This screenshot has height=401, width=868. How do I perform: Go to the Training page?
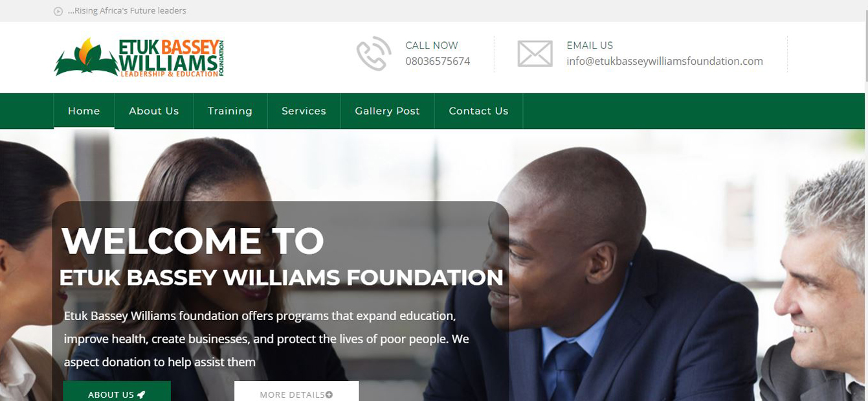point(230,111)
